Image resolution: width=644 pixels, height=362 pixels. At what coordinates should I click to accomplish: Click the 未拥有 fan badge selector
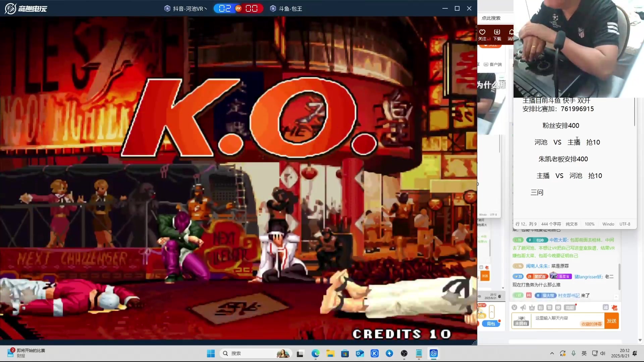pos(521,321)
